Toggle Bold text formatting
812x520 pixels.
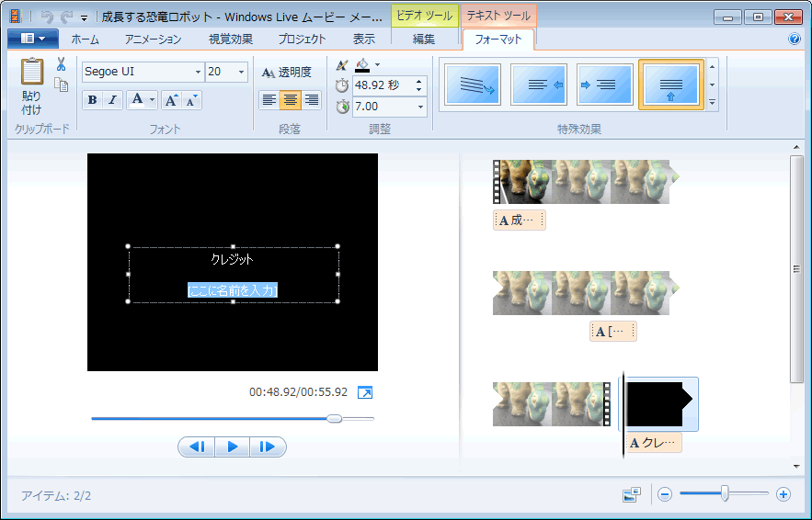pos(92,100)
